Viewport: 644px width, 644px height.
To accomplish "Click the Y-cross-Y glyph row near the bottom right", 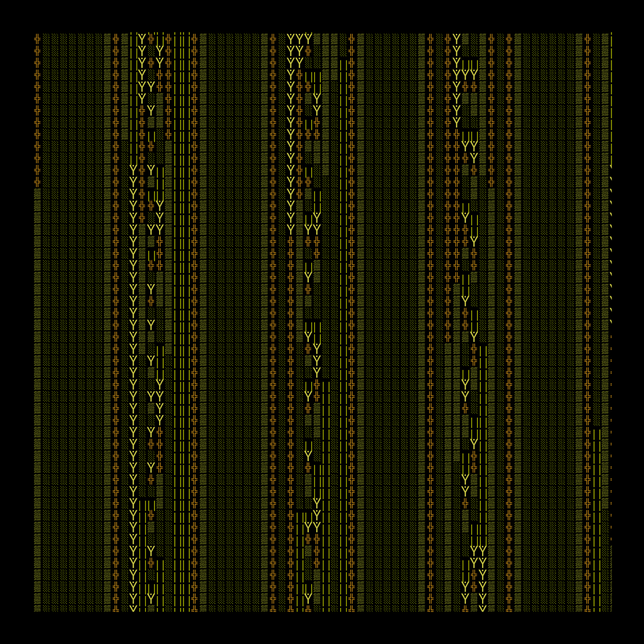I will 474,586.
